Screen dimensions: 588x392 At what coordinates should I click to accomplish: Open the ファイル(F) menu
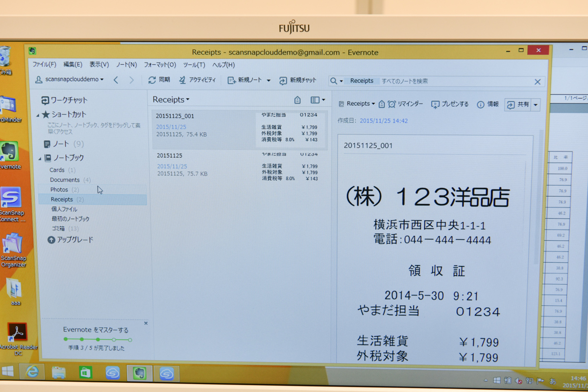[45, 65]
